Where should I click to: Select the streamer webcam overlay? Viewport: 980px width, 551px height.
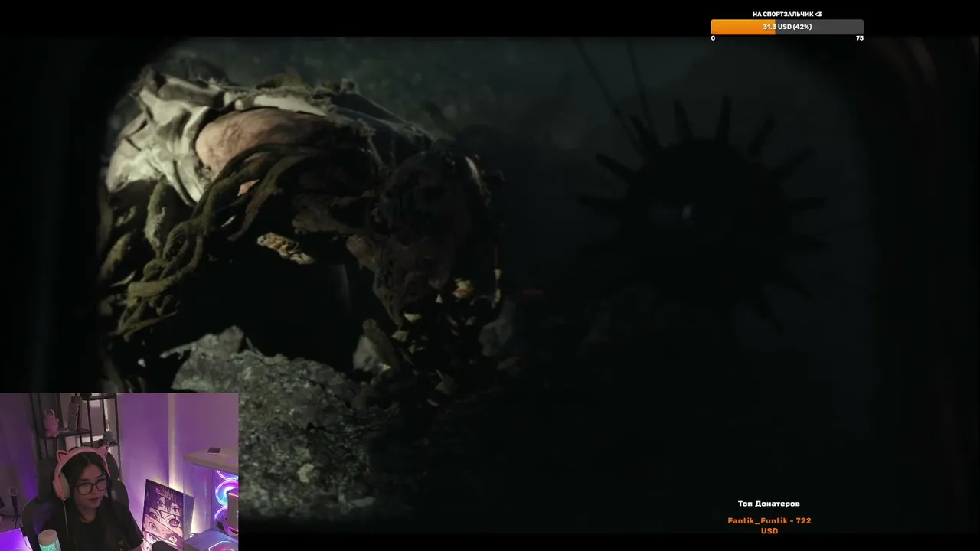(x=119, y=472)
